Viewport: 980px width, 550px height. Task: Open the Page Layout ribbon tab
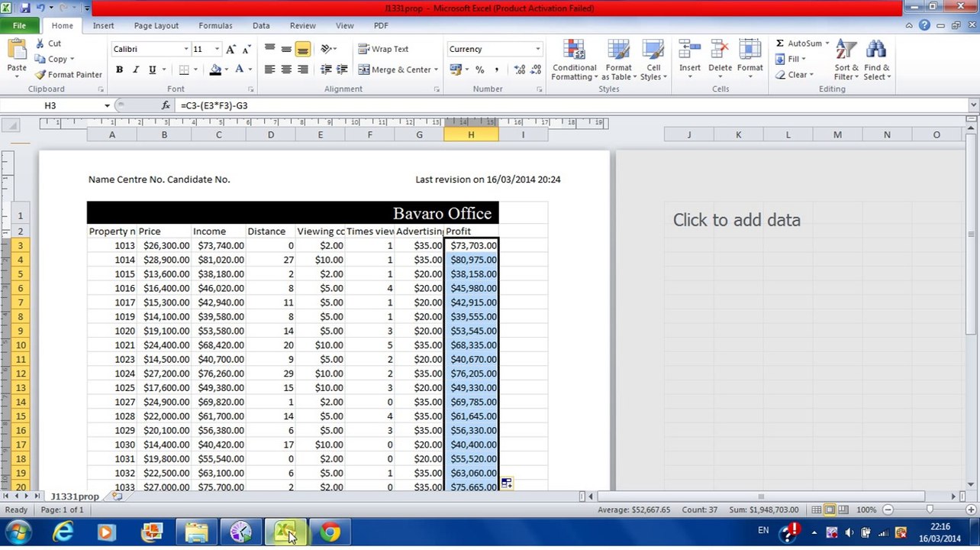tap(156, 25)
